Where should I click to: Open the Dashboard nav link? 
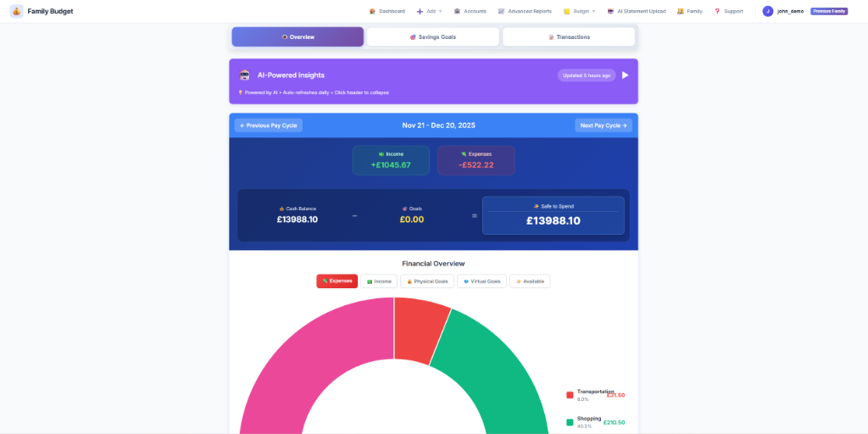(x=387, y=11)
